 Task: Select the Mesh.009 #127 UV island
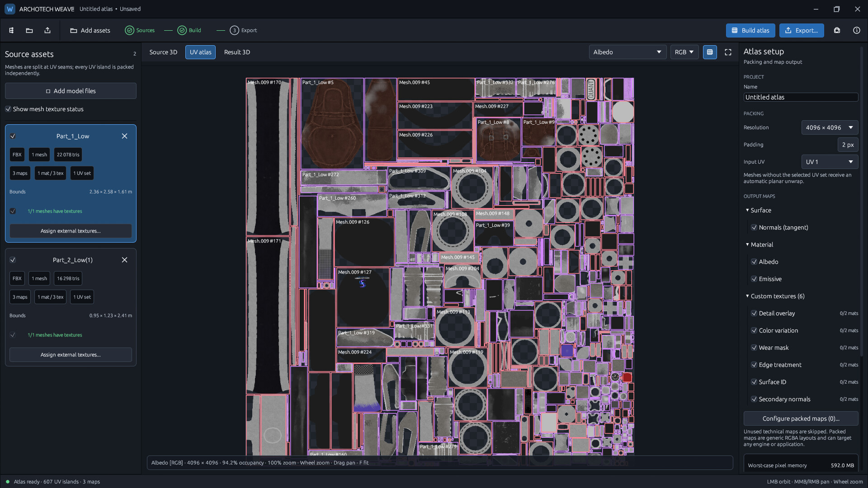coord(363,297)
